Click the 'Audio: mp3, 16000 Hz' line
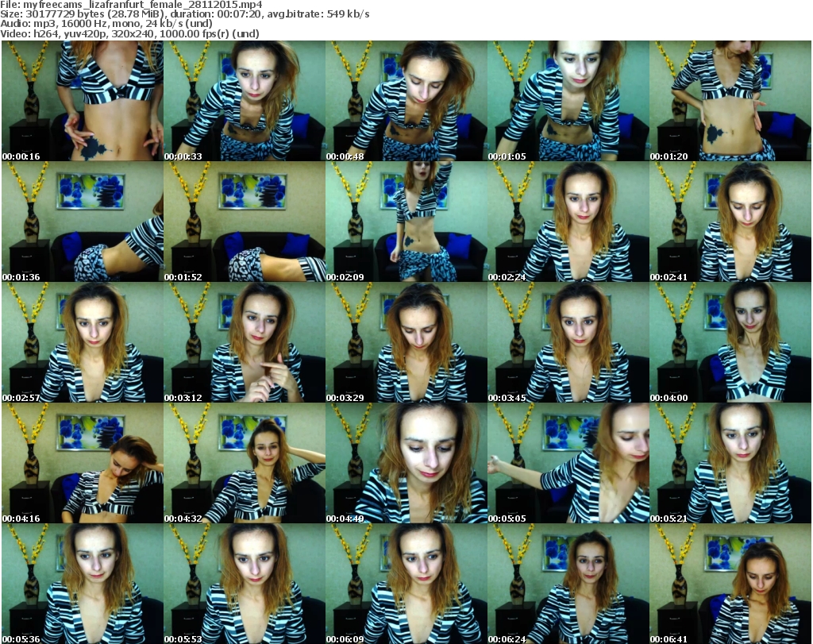The width and height of the screenshot is (813, 644). [x=106, y=24]
